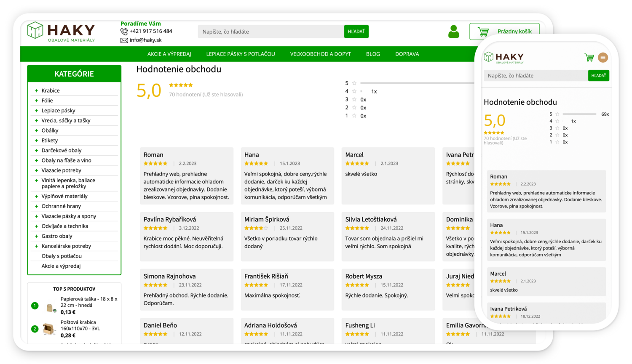Screen dimensions: 632x364
Task: Click the Papierová taška product name
Action: [x=89, y=302]
